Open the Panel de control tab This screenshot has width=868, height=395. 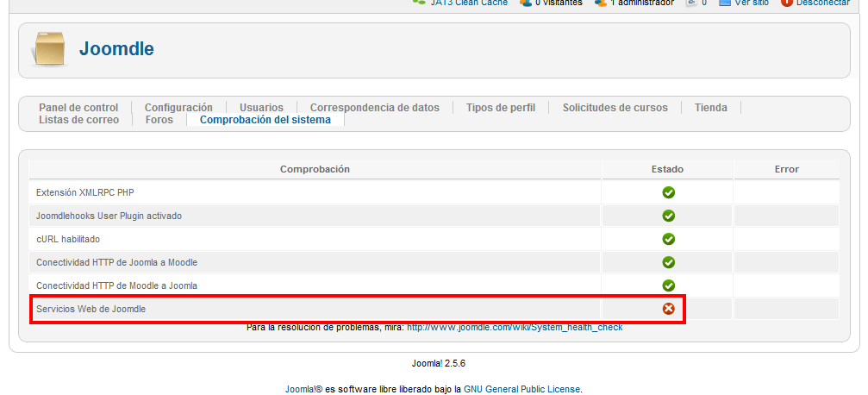tap(78, 108)
